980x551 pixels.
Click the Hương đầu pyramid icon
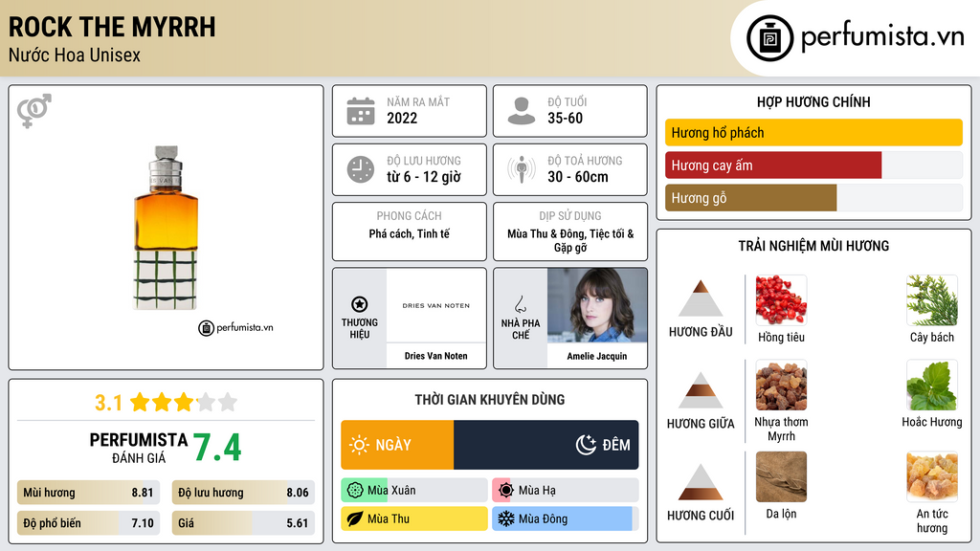tap(701, 298)
